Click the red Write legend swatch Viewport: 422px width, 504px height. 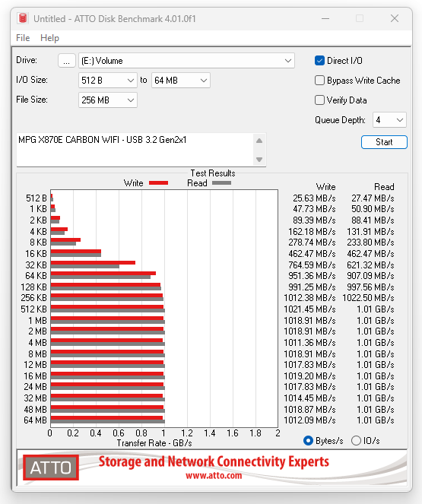[158, 183]
